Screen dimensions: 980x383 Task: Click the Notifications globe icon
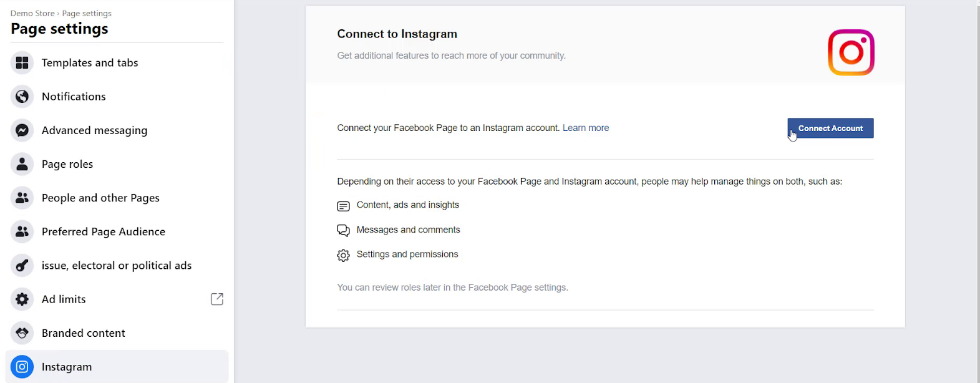coord(22,97)
